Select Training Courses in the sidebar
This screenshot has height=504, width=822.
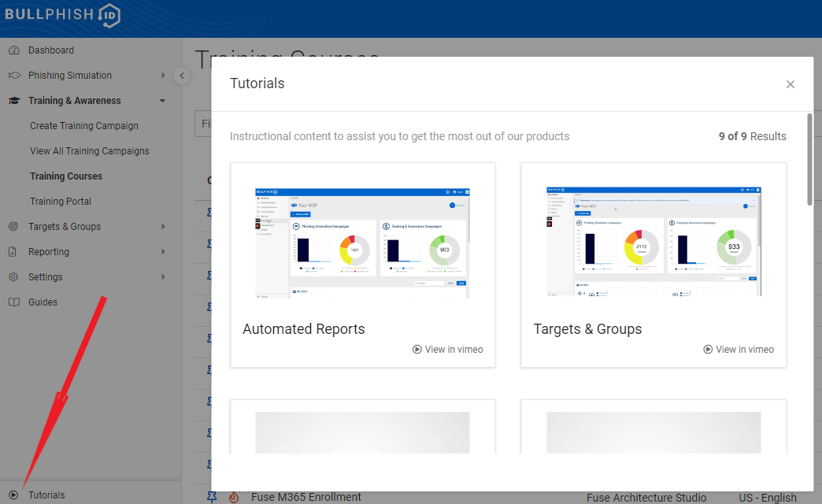(66, 176)
